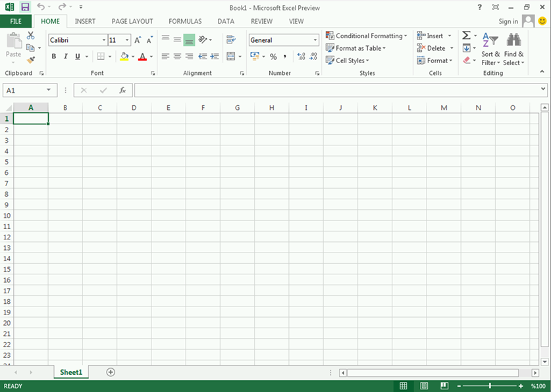Switch to Page Break Preview in status bar
The height and width of the screenshot is (392, 551).
[x=444, y=385]
